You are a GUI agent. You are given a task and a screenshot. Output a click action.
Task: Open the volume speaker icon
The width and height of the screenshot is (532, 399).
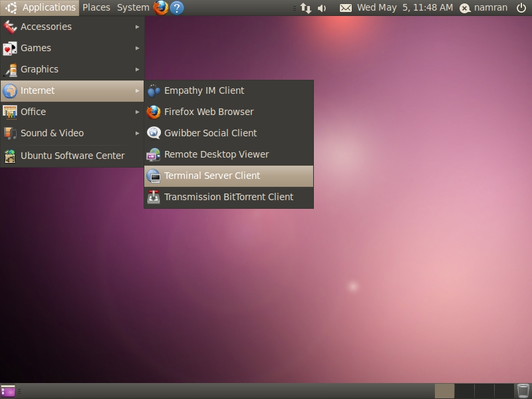323,8
